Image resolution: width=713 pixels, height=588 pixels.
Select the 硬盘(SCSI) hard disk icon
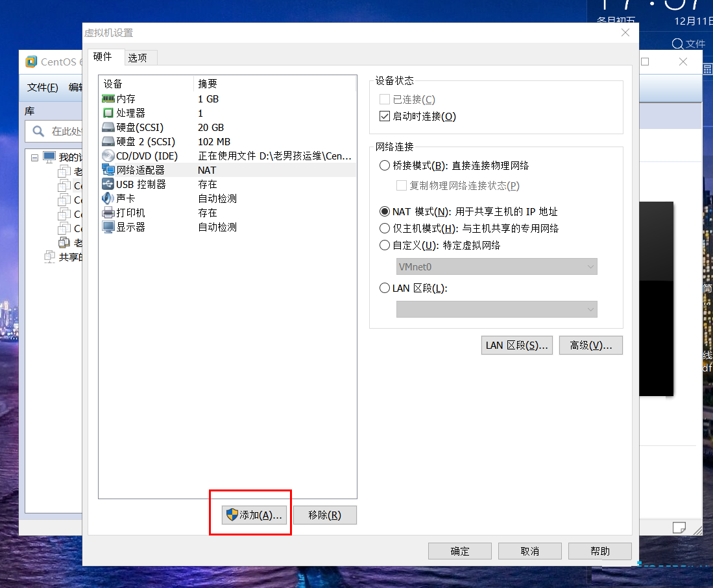coord(108,127)
